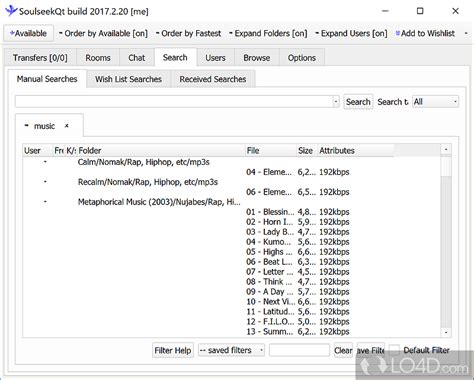This screenshot has width=474, height=380.
Task: Toggle Order by Fastest option
Action: [x=188, y=33]
